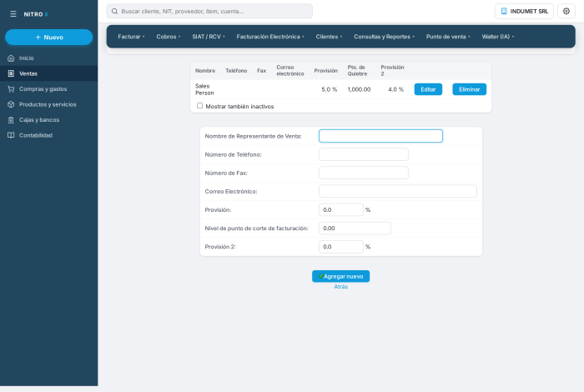584x392 pixels.
Task: Click the Cajas y bancos bank icon
Action: [11, 120]
